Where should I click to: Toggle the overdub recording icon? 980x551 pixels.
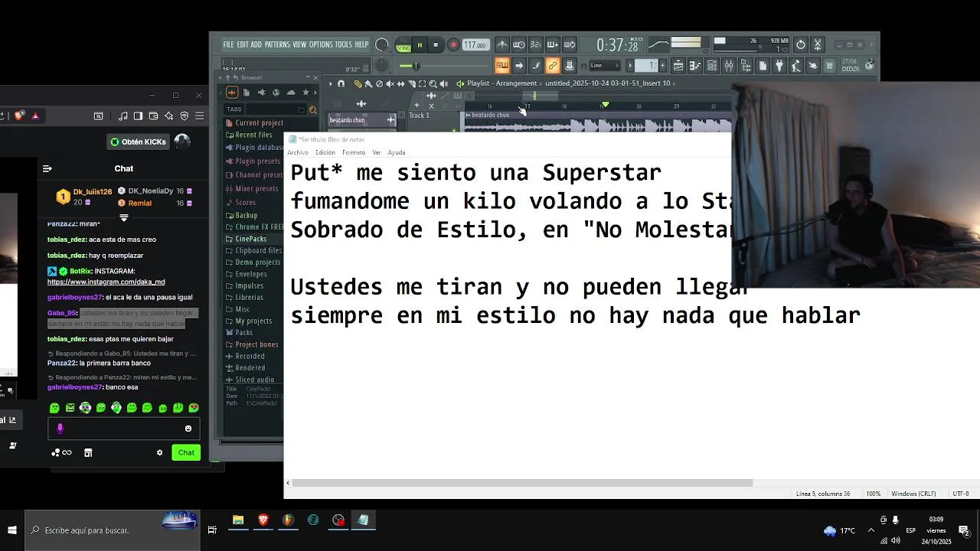pyautogui.click(x=552, y=45)
